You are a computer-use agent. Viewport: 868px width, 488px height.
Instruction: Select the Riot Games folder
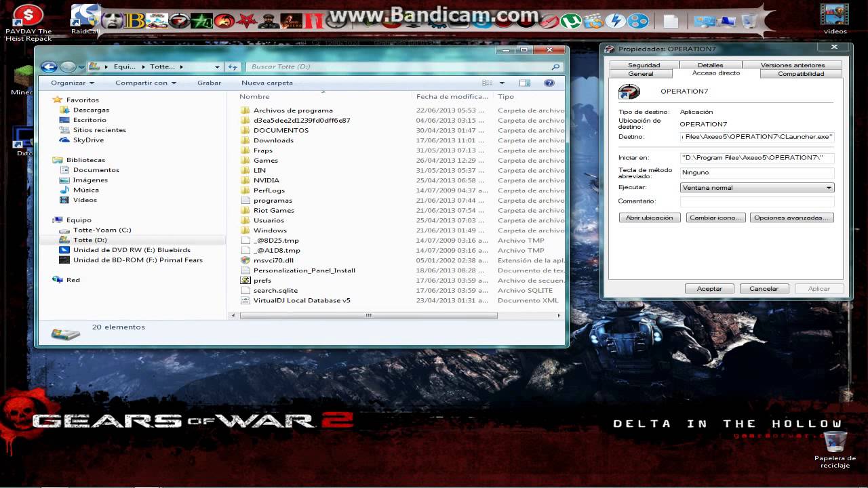274,210
